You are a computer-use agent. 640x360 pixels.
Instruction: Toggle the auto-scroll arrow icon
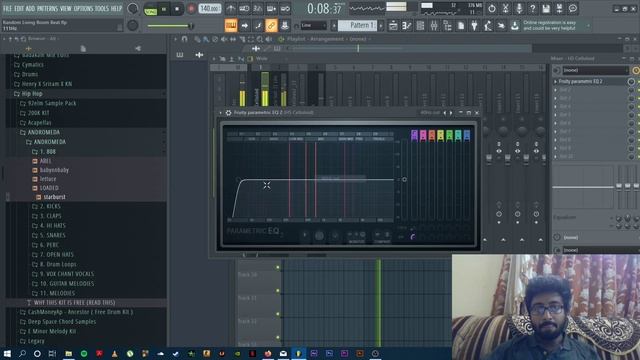(244, 26)
